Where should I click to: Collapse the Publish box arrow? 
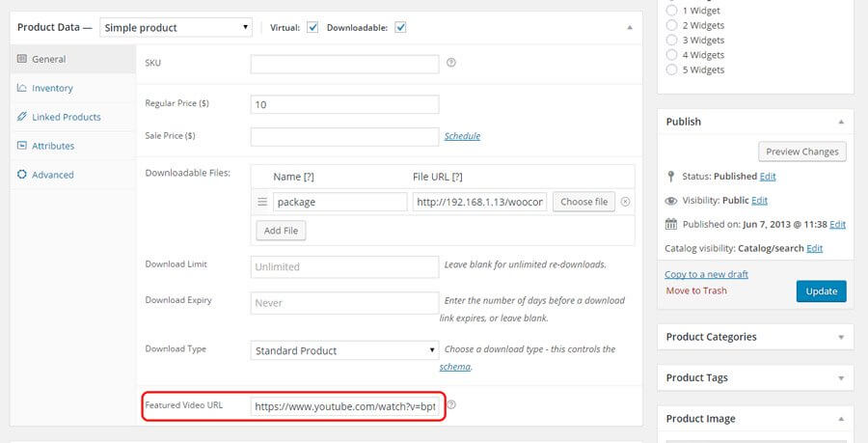pyautogui.click(x=840, y=123)
